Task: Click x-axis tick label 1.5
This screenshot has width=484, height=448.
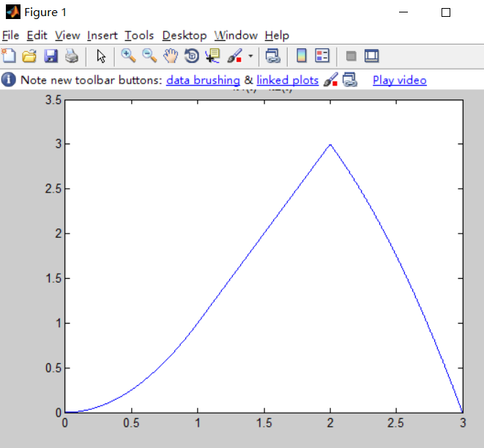Action: pyautogui.click(x=264, y=422)
